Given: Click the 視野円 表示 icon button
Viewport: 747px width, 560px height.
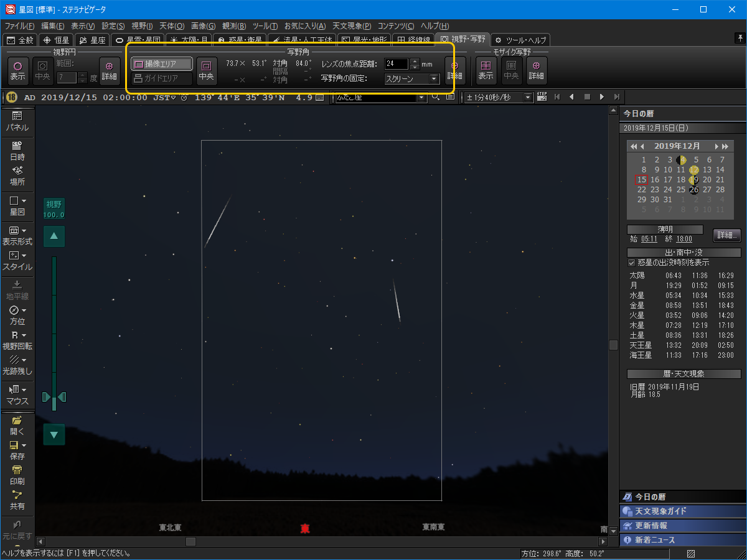Looking at the screenshot, I should pos(17,70).
